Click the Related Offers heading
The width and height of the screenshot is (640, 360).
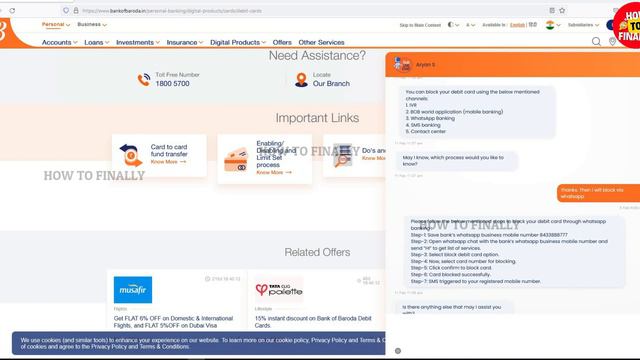317,252
